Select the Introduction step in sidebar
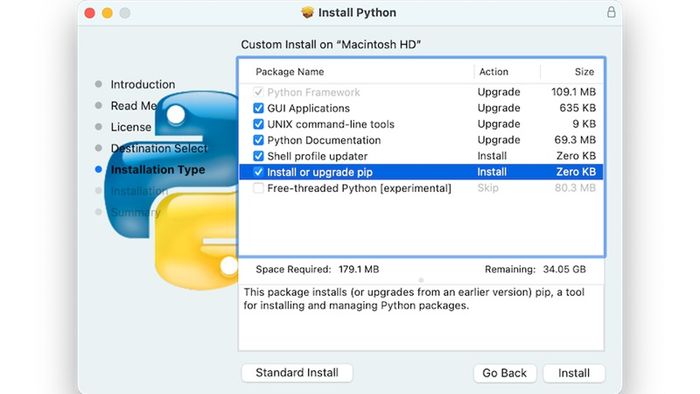This screenshot has height=394, width=700. point(143,84)
